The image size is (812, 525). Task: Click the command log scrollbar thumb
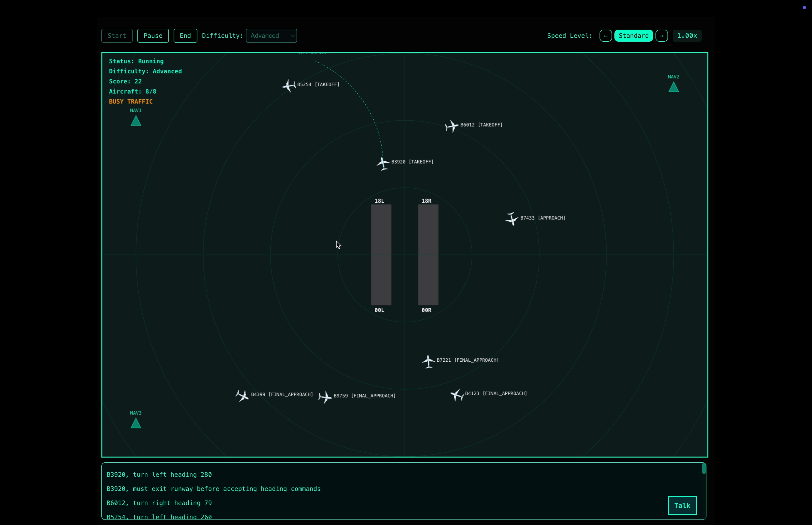tap(704, 469)
